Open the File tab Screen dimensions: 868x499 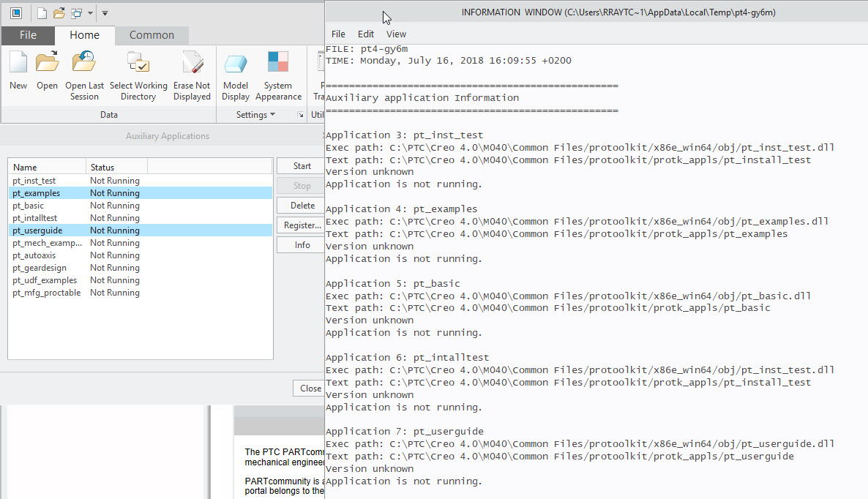[x=28, y=35]
